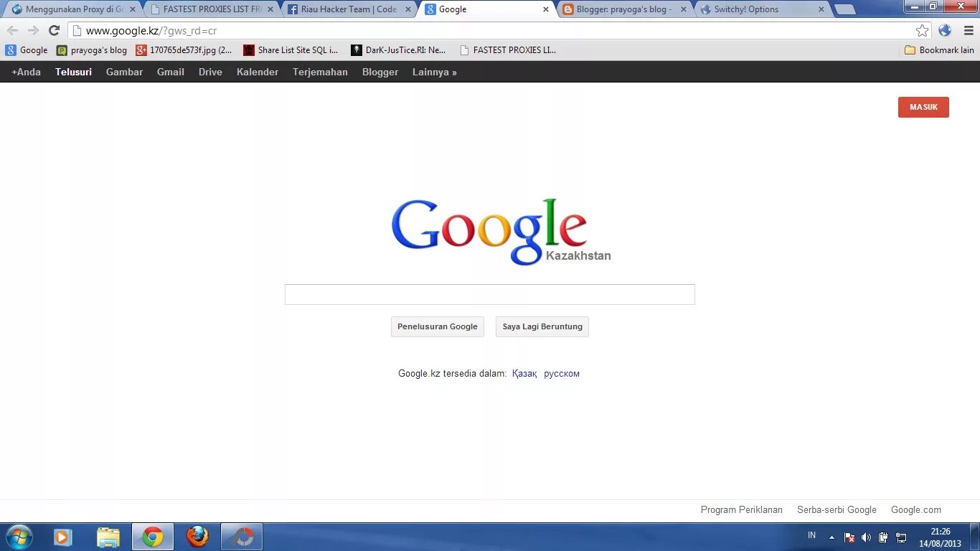Screen dimensions: 980x551
Task: Click the IN language indicator in tray
Action: [x=811, y=535]
